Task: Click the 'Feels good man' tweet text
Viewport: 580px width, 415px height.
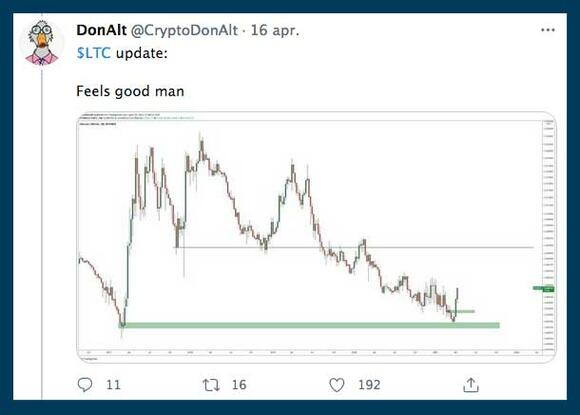Action: [130, 91]
